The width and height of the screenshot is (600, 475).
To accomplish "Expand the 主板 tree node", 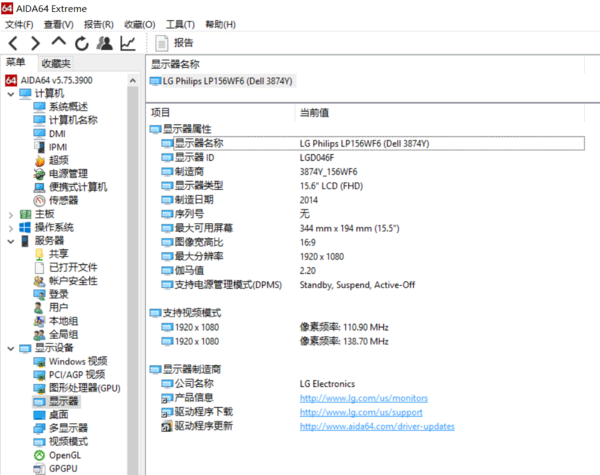I will tap(11, 215).
